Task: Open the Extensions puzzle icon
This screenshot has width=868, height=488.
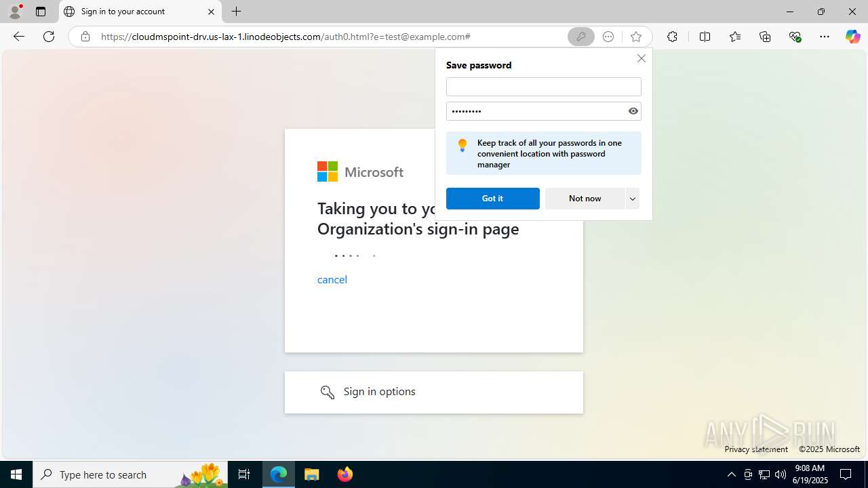Action: pyautogui.click(x=672, y=37)
